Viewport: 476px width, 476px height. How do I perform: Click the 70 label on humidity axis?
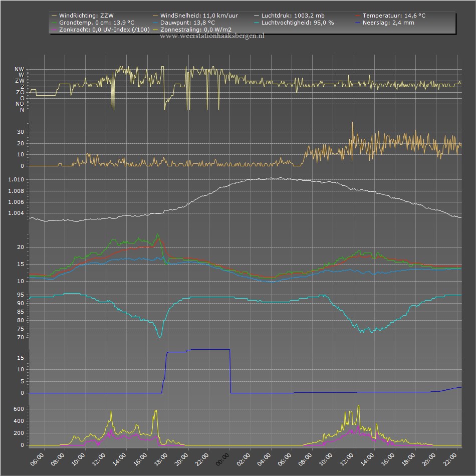(21, 337)
